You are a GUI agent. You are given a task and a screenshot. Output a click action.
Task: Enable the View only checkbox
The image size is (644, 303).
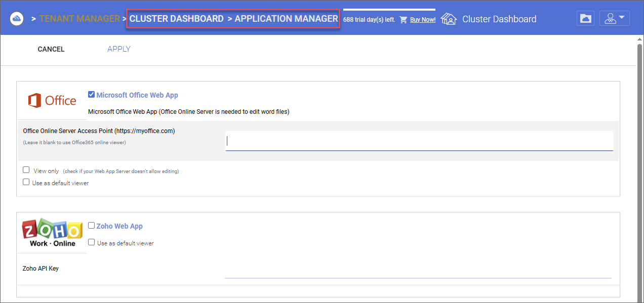[x=26, y=170]
